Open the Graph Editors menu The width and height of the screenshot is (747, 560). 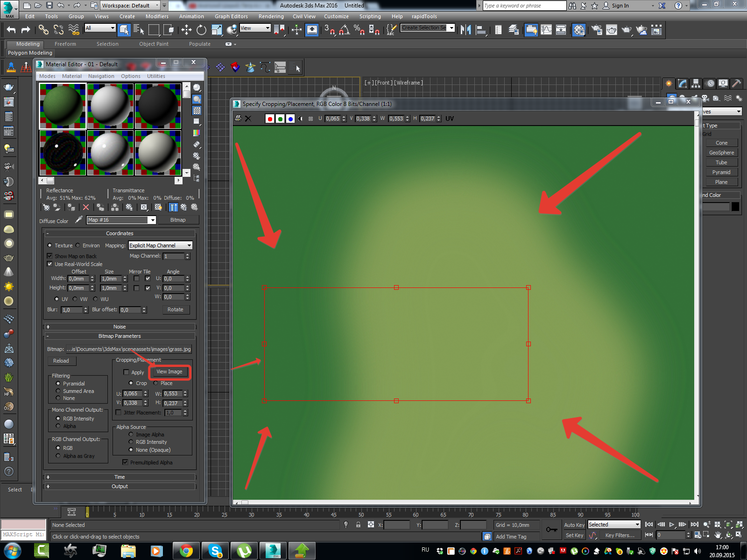(x=231, y=16)
